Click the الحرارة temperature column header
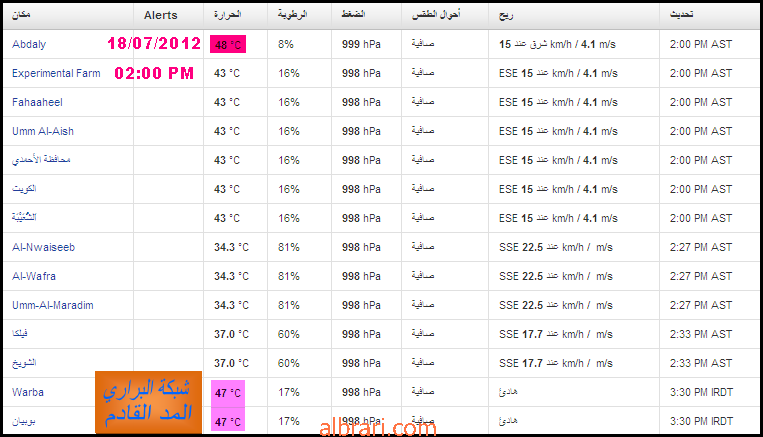The width and height of the screenshot is (763, 437). pos(228,15)
